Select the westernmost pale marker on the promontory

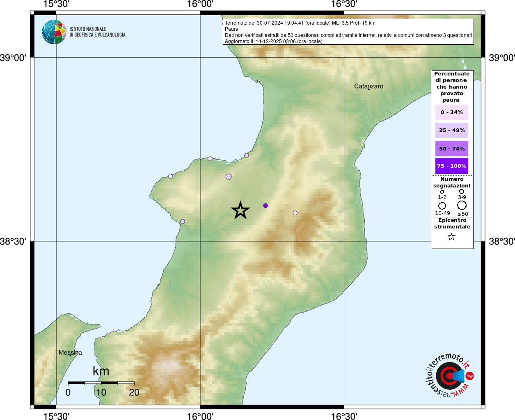pyautogui.click(x=171, y=176)
